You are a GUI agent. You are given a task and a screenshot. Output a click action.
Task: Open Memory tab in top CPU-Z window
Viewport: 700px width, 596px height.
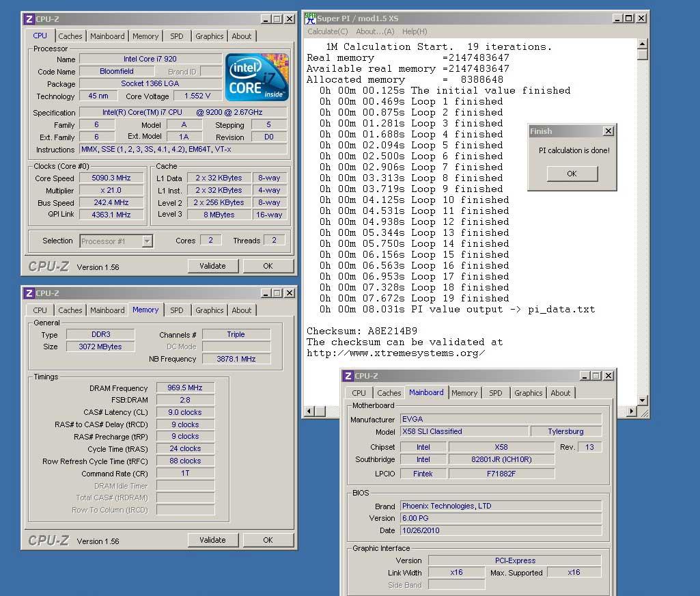tap(145, 36)
